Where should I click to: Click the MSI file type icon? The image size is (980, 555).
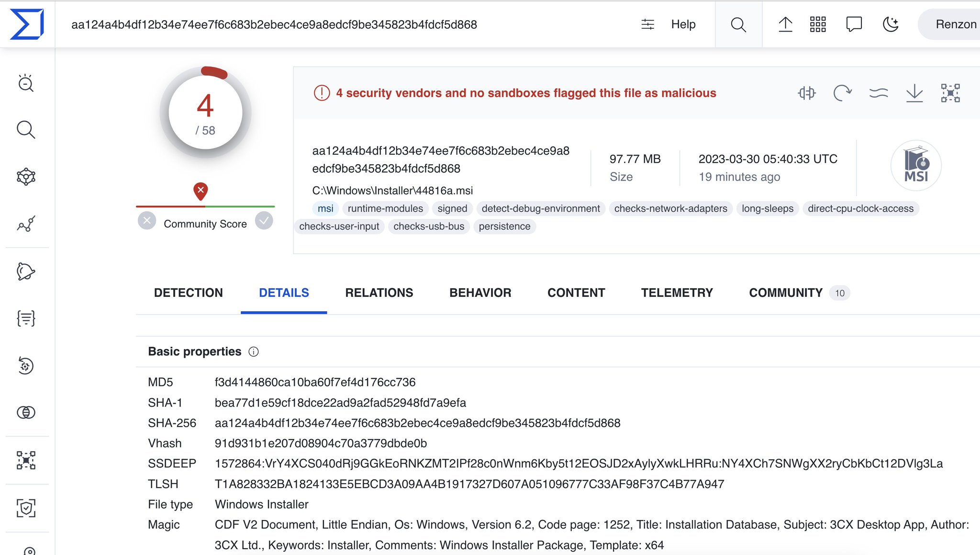click(916, 165)
